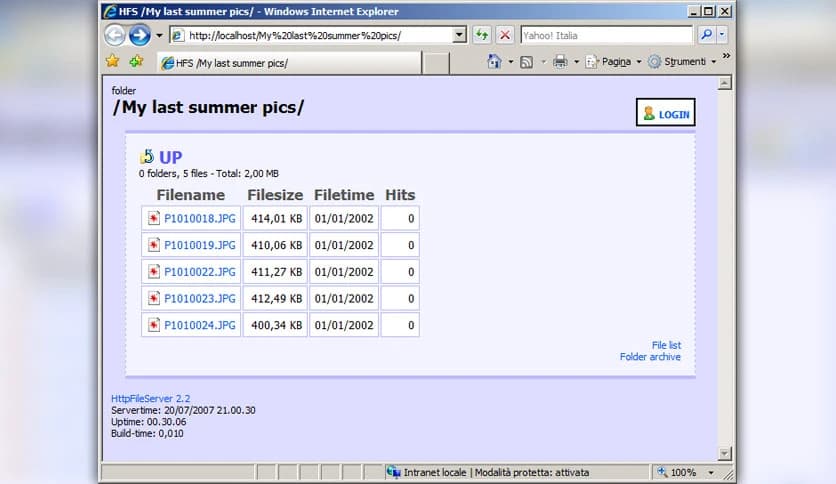The height and width of the screenshot is (484, 836).
Task: Click the page scrollbar down arrow
Action: pos(724,454)
